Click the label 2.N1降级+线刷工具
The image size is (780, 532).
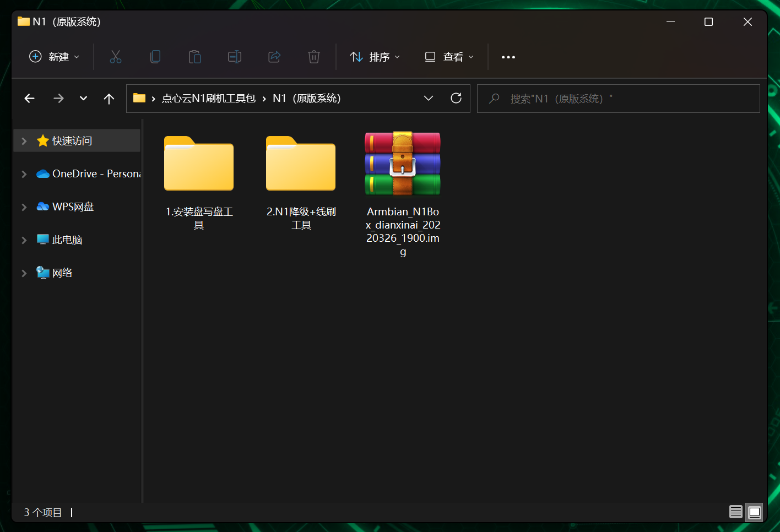(x=301, y=218)
